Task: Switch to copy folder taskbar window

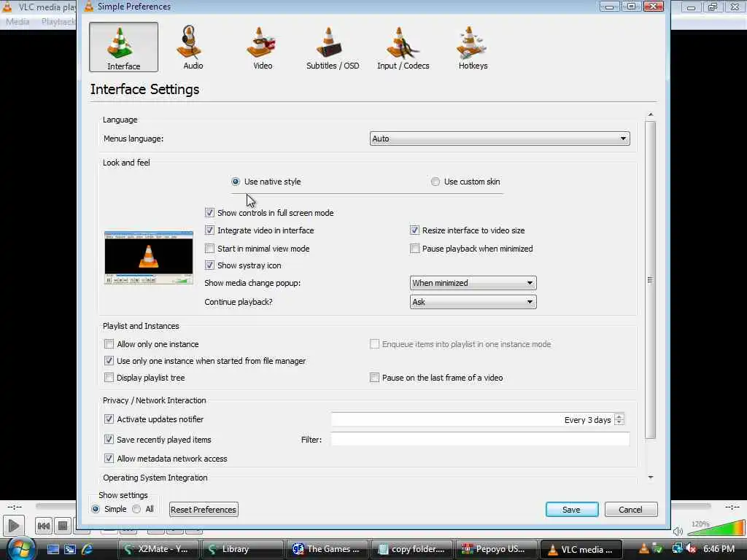Action: (x=411, y=549)
